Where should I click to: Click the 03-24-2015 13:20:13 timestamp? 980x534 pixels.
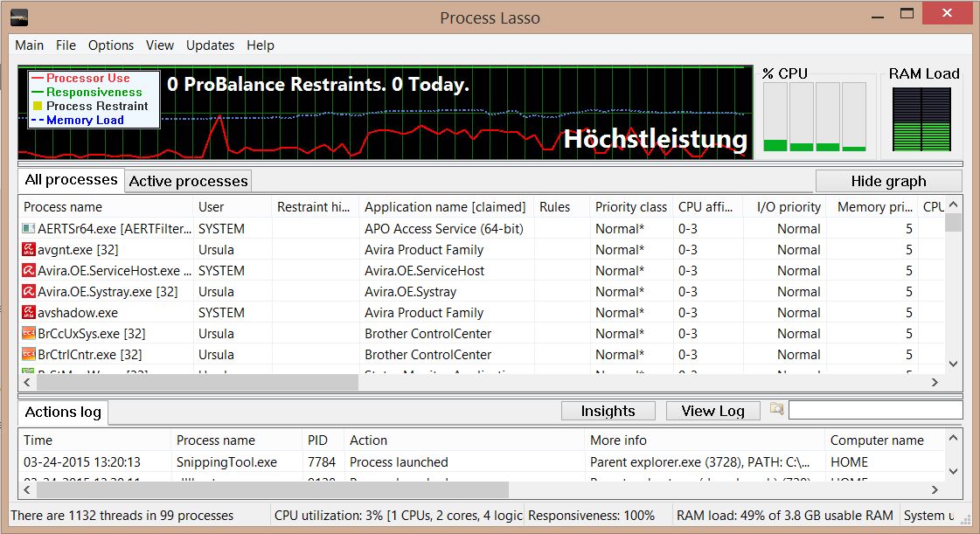coord(82,462)
